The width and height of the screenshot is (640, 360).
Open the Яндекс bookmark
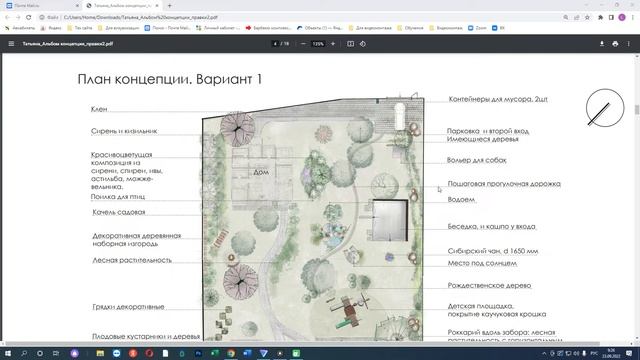click(51, 28)
